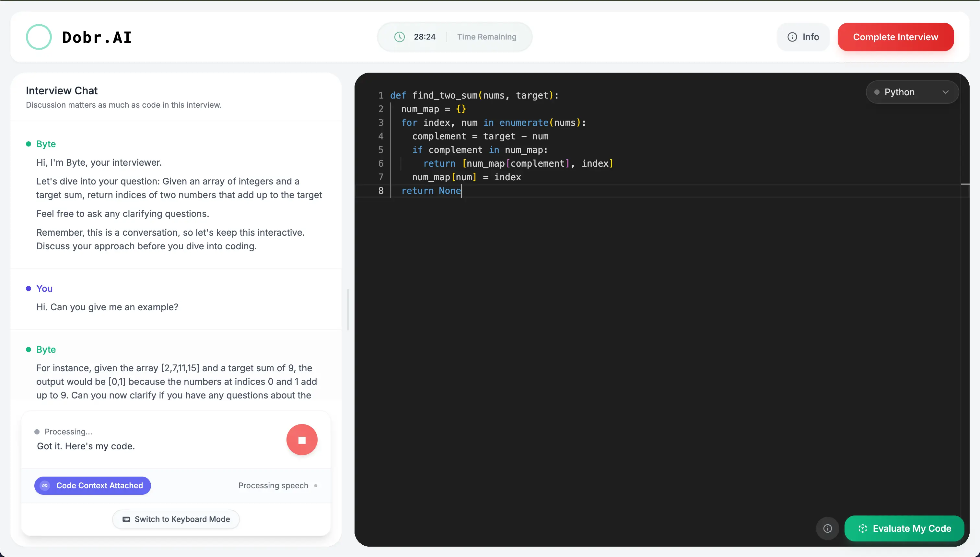Click Complete Interview
Image resolution: width=980 pixels, height=557 pixels.
click(x=895, y=37)
